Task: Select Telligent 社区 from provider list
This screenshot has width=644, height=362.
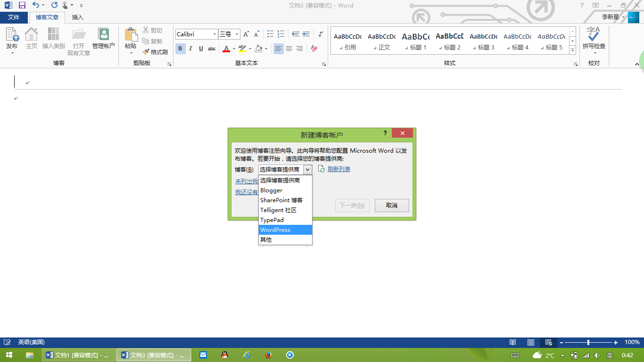Action: pos(285,210)
